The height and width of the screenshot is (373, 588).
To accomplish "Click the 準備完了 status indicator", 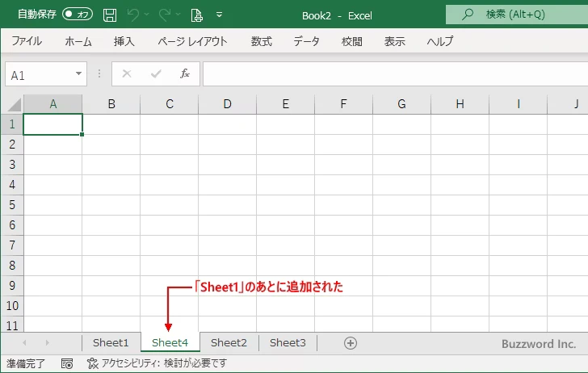I will tap(26, 363).
